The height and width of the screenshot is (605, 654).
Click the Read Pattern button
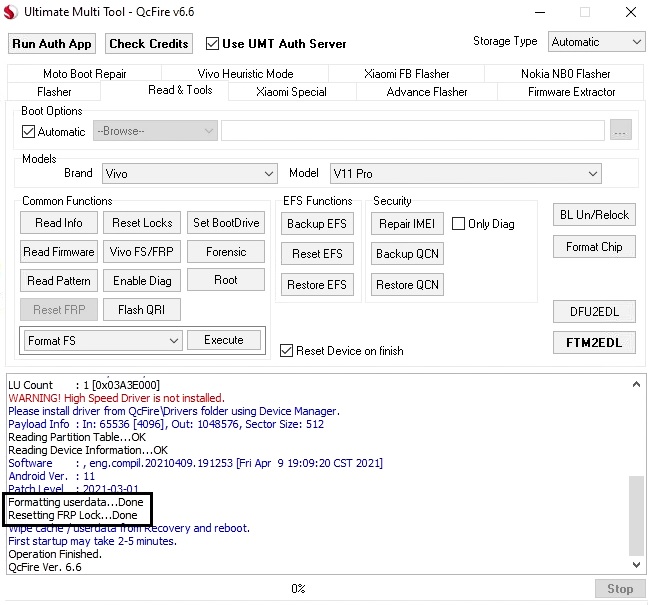coord(59,281)
